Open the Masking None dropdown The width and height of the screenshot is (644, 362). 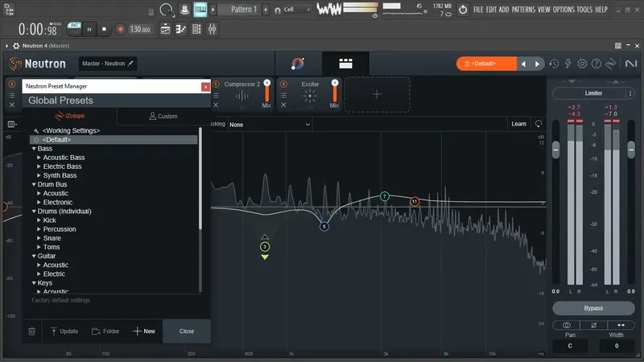click(270, 125)
